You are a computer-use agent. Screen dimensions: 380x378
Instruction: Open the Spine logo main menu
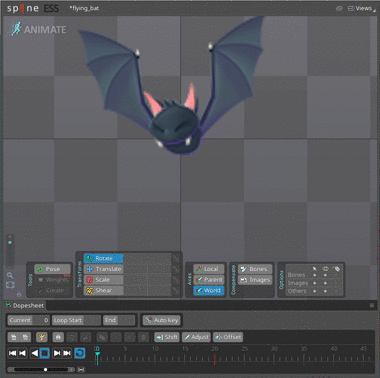click(x=23, y=9)
